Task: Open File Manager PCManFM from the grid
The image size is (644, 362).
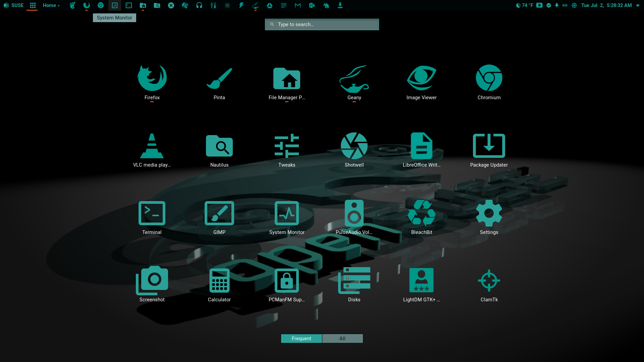Action: pos(287,83)
